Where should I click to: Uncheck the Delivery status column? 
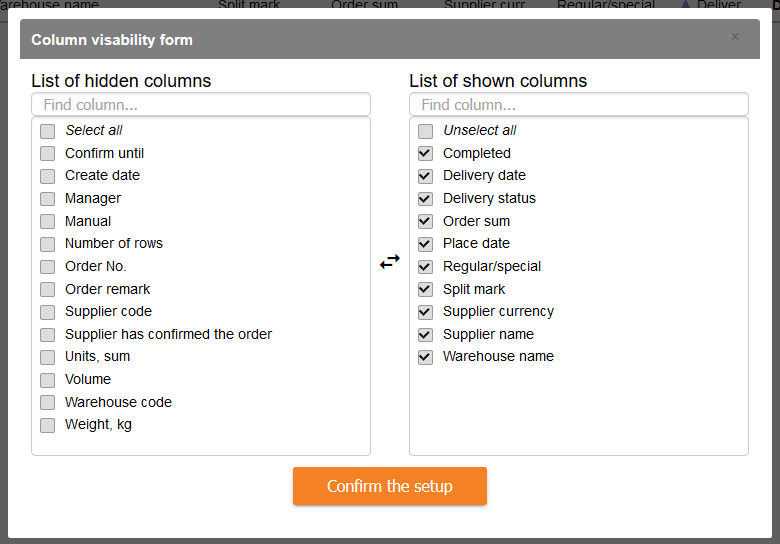(426, 199)
